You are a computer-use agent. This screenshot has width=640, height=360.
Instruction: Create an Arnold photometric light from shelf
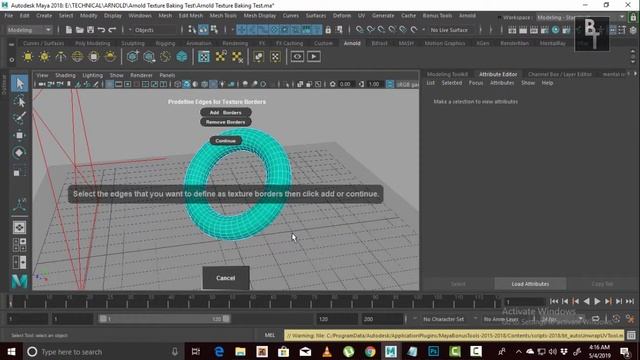click(x=61, y=57)
